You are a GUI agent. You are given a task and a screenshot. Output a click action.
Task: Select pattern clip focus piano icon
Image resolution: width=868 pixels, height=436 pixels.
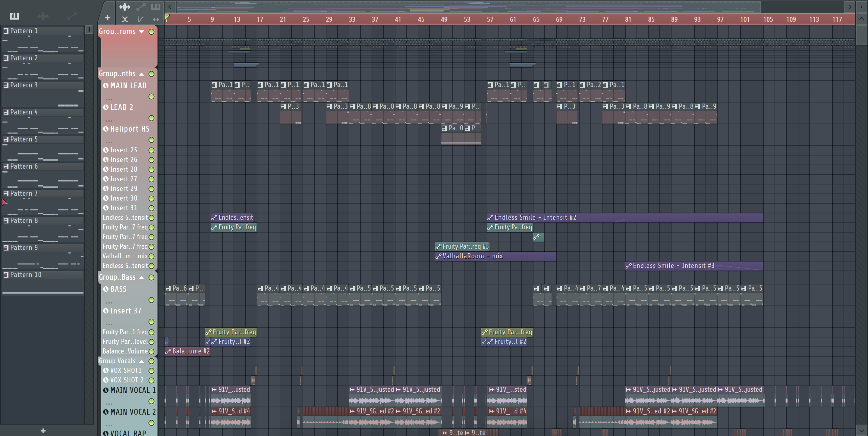155,7
